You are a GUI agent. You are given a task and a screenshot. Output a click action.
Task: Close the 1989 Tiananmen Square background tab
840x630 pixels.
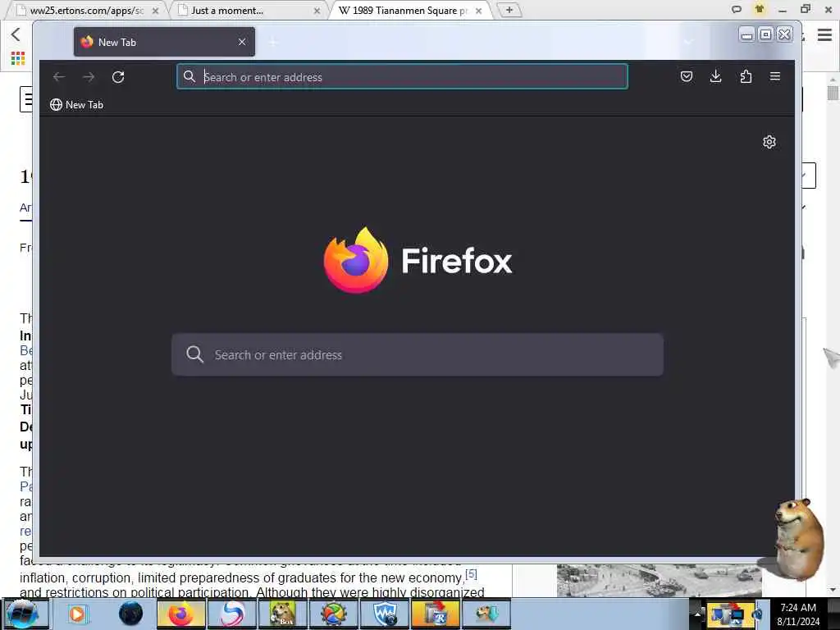[478, 11]
